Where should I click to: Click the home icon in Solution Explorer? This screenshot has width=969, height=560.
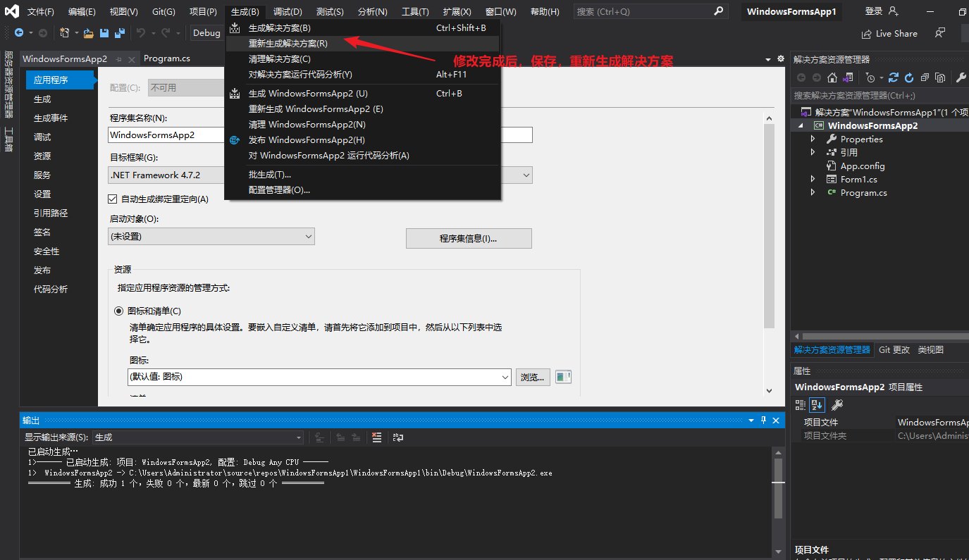pos(832,77)
